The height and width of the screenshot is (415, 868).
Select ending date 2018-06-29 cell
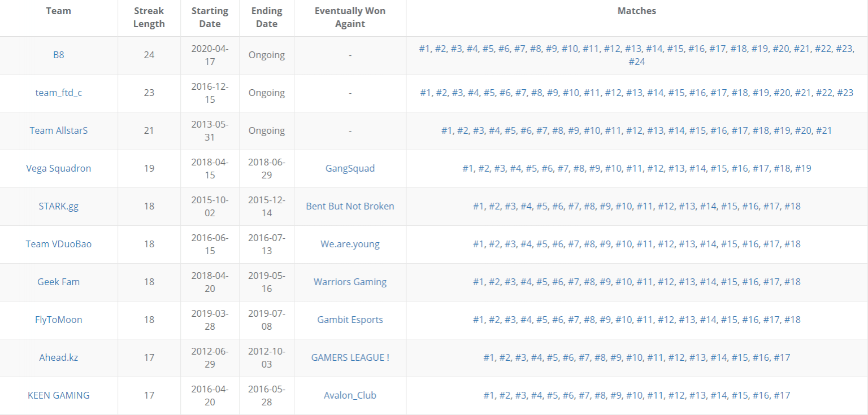267,169
